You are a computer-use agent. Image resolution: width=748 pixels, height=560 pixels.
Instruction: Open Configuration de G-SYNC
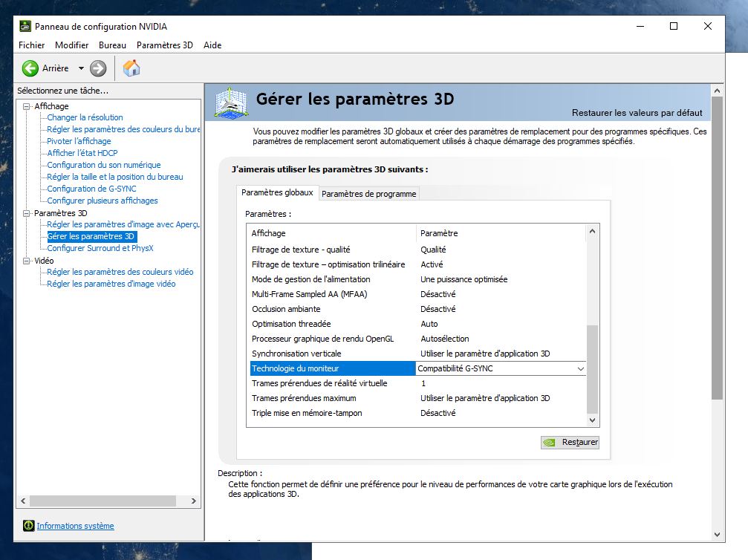[x=91, y=189]
